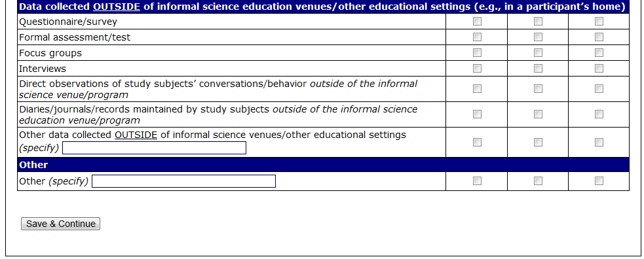644x259 pixels.
Task: Check third box for Diaries/journals/records row
Action: coord(599,114)
